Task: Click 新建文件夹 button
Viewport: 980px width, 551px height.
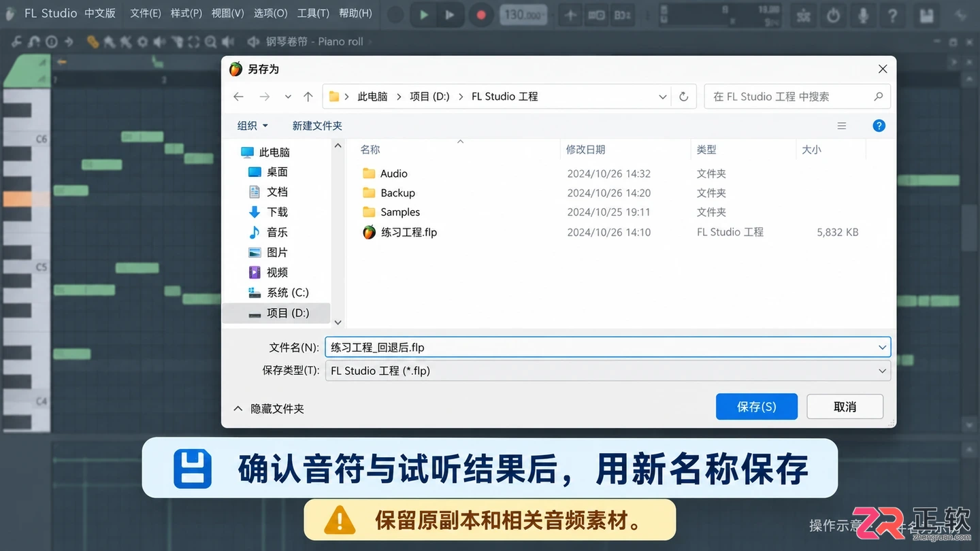Action: 317,126
